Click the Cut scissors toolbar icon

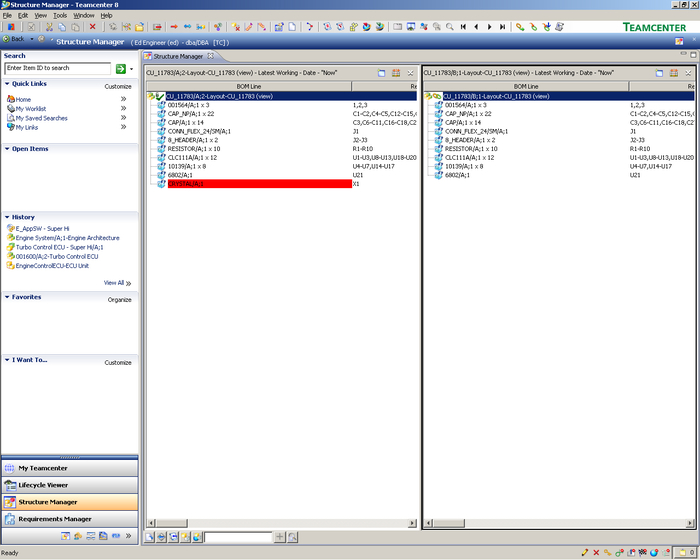[49, 27]
